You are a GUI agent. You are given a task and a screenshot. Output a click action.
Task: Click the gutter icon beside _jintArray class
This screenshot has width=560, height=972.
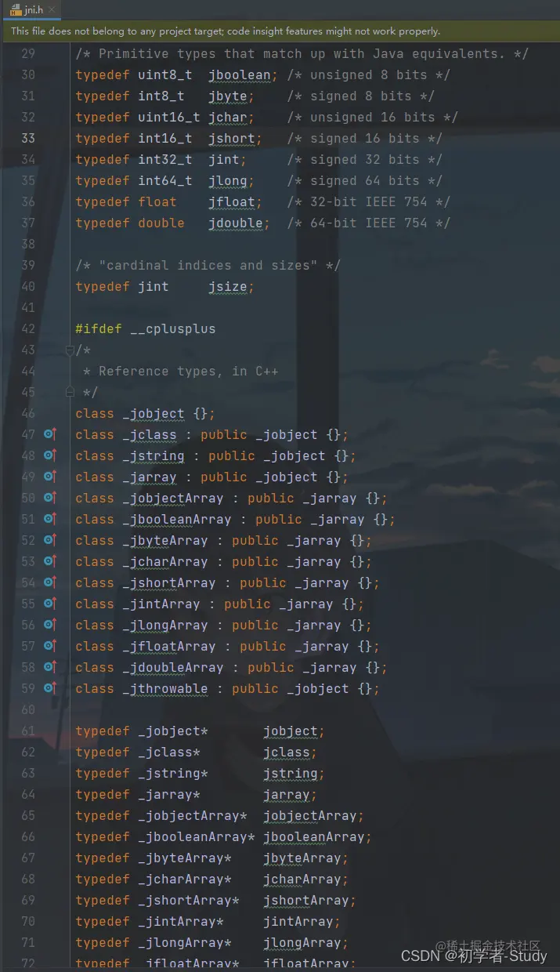pyautogui.click(x=50, y=604)
